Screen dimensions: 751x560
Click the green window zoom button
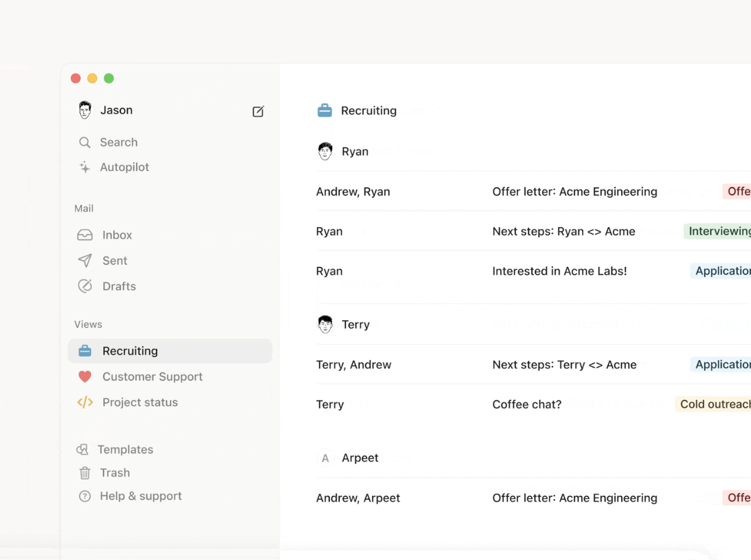click(x=109, y=78)
